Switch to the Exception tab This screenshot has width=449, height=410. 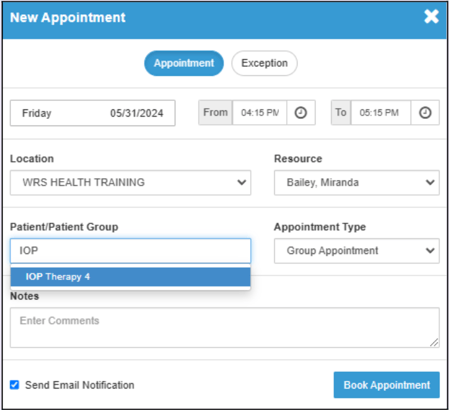click(264, 63)
